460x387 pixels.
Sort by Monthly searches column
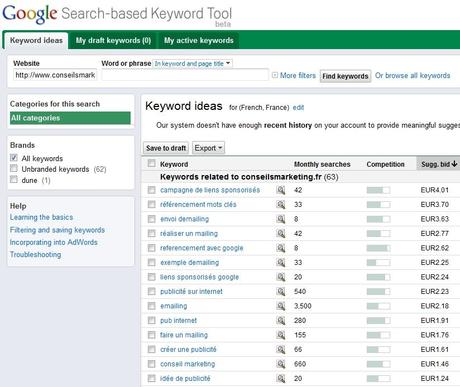pos(322,164)
